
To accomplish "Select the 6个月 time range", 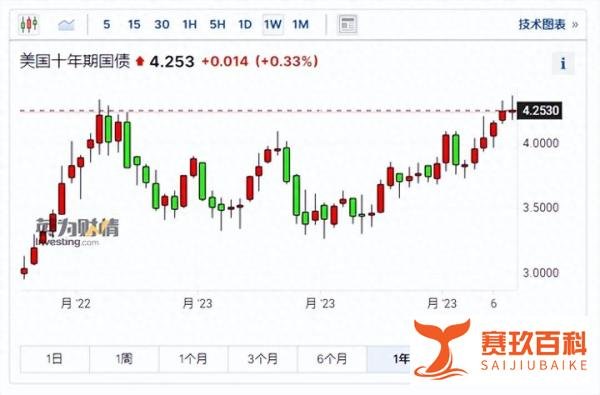I will (x=332, y=359).
